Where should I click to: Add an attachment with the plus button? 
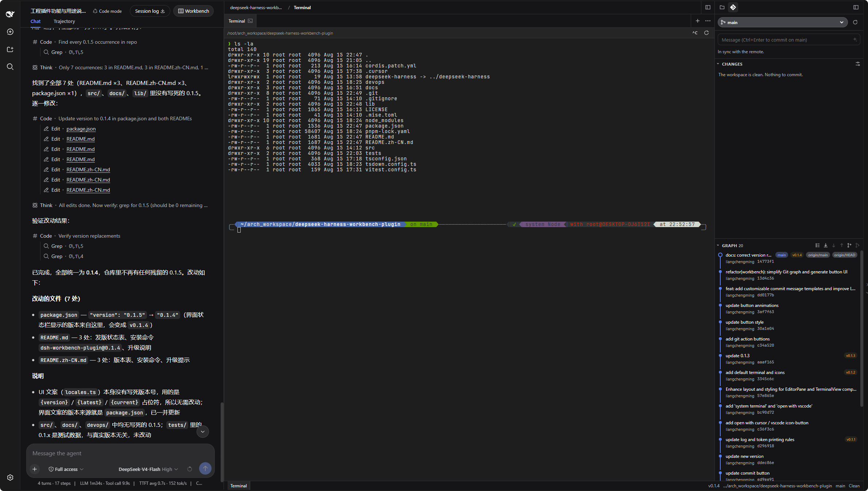[35, 469]
